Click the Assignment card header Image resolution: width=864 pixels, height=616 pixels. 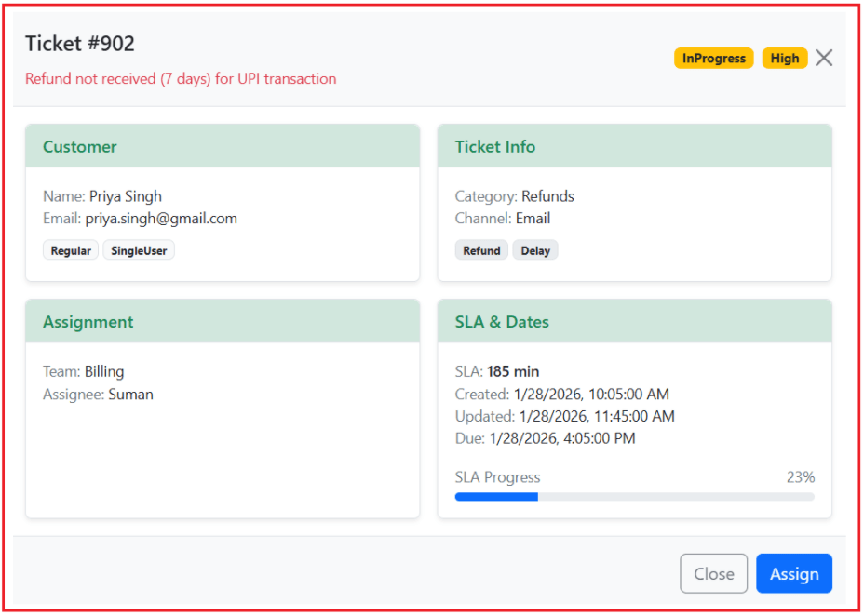click(223, 322)
